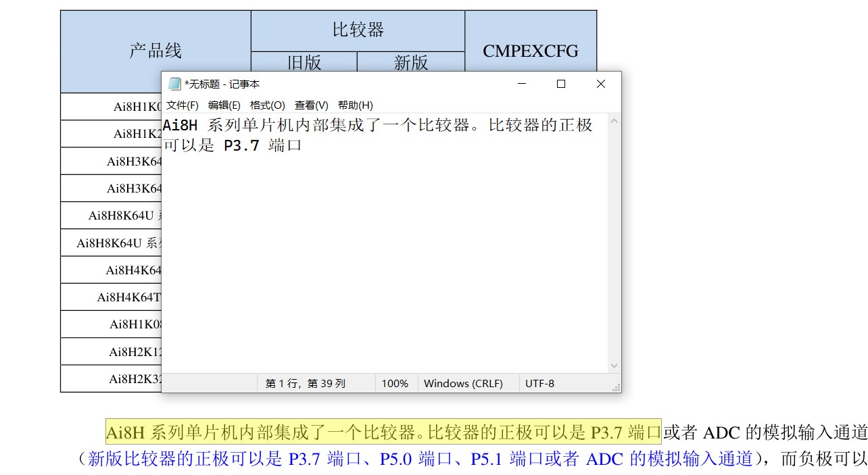The image size is (868, 475).
Task: Close the Notepad window
Action: 600,84
